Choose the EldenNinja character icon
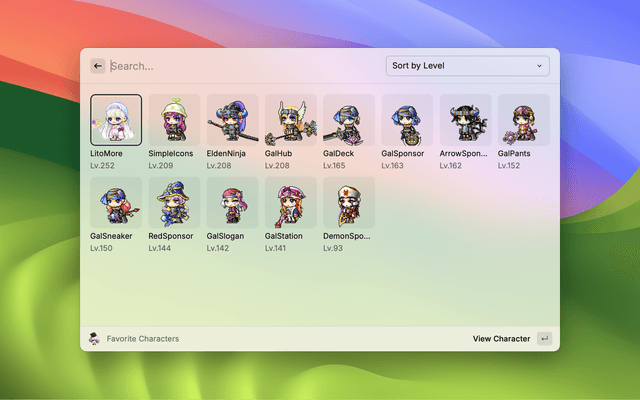 (x=232, y=120)
